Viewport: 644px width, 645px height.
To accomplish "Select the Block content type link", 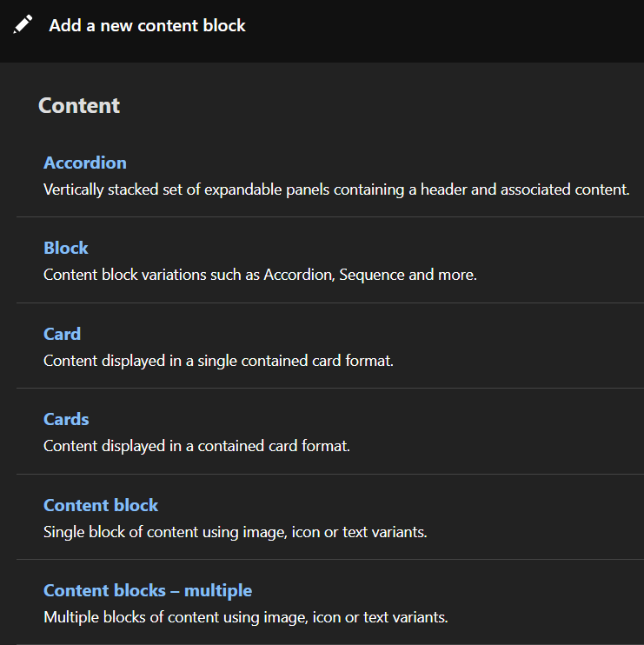I will point(66,248).
